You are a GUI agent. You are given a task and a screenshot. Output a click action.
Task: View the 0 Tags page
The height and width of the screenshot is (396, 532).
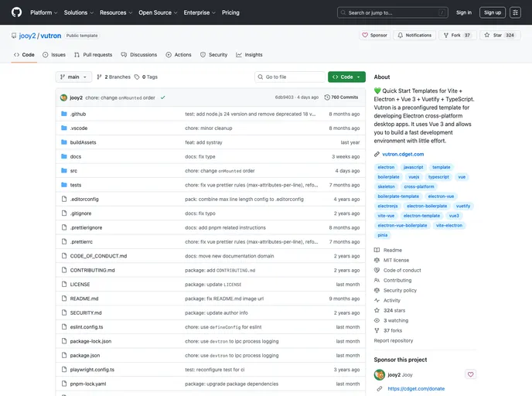(x=146, y=77)
